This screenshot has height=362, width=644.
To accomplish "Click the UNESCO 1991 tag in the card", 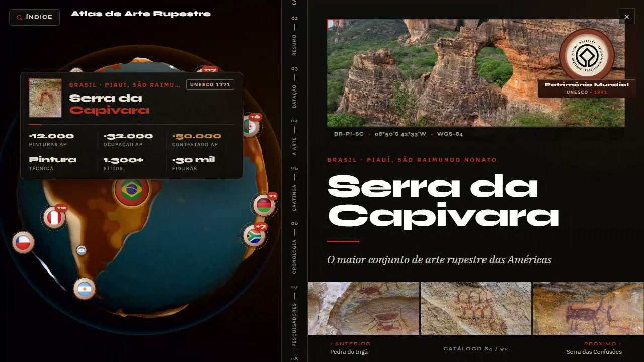I will coord(210,85).
